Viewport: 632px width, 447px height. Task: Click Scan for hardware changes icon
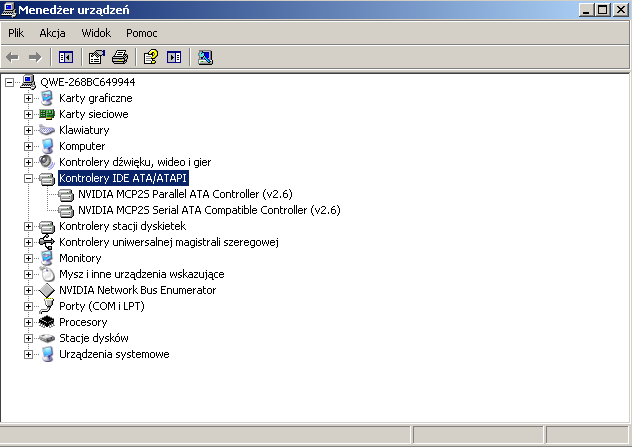pos(205,57)
